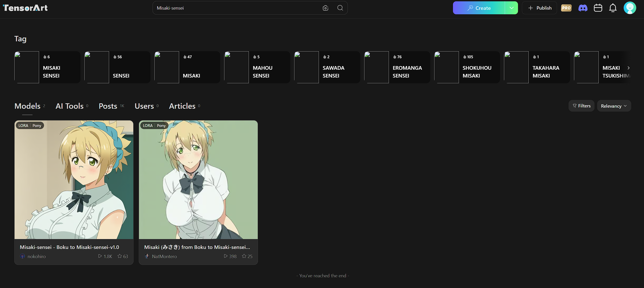Viewport: 644px width, 288px height.
Task: Open the NatMontero model preview image
Action: coord(198,180)
